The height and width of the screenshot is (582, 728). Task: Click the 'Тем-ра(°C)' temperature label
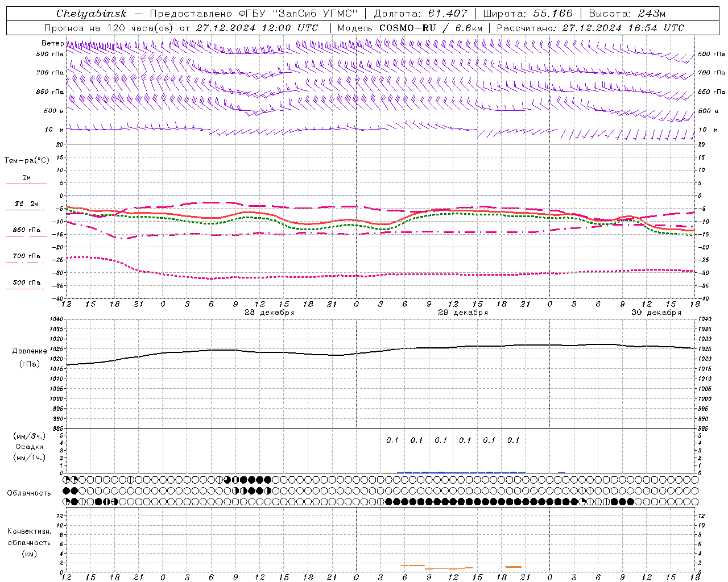click(x=27, y=160)
